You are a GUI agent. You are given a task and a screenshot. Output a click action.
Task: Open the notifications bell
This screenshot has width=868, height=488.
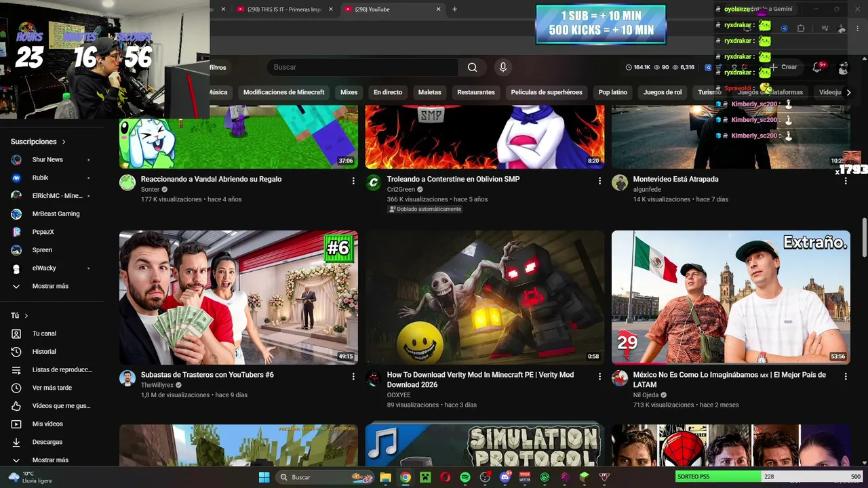(x=817, y=67)
